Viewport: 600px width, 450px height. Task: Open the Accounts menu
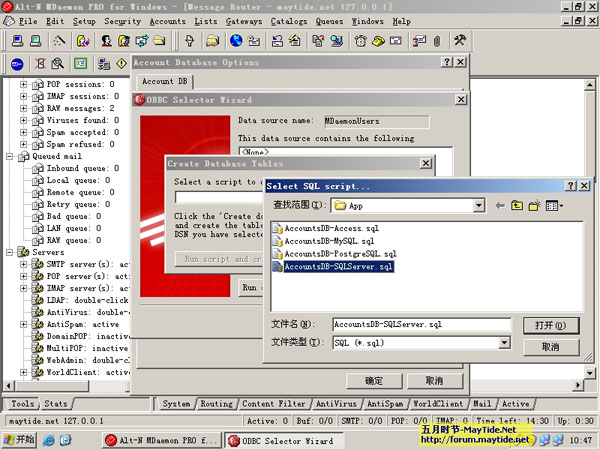[167, 20]
